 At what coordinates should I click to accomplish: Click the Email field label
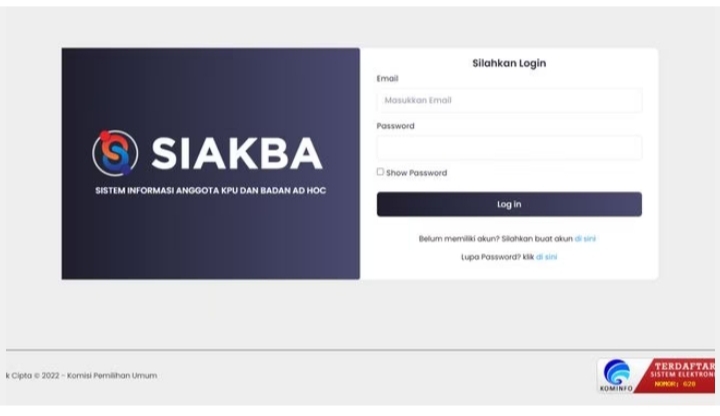[x=387, y=78]
